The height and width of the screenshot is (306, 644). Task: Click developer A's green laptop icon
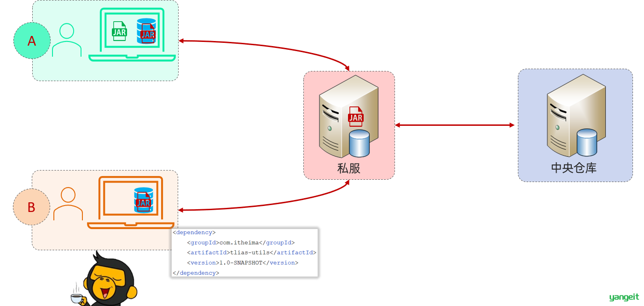tap(132, 35)
